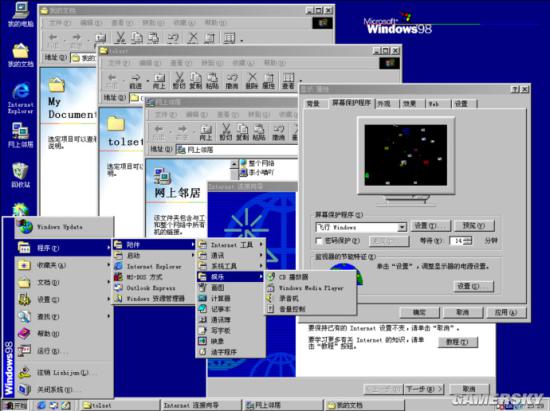The width and height of the screenshot is (550, 411).
Task: Click screen saver 设置(T) button beside dropdown
Action: (x=430, y=226)
